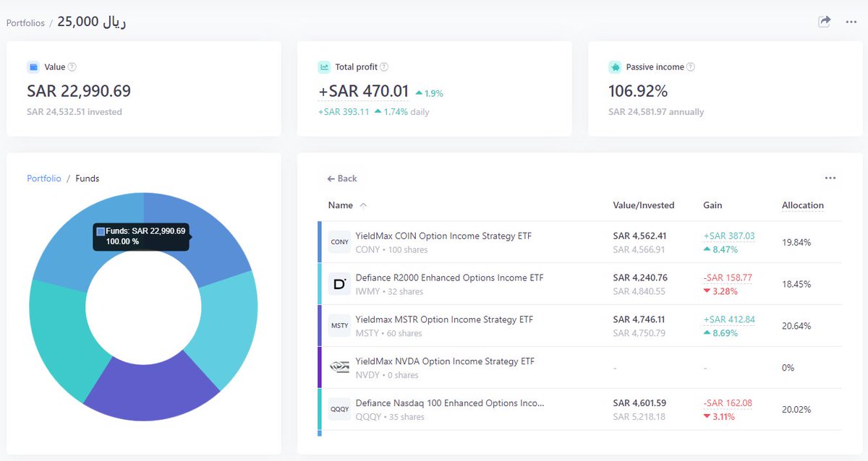Toggle the sort arrow next to Name

click(363, 205)
